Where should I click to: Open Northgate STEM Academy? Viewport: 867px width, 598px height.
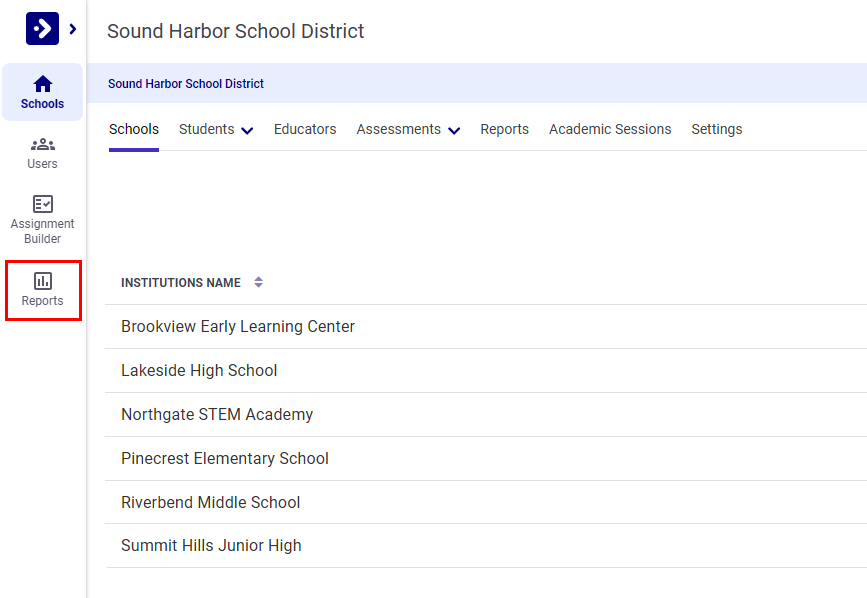216,414
